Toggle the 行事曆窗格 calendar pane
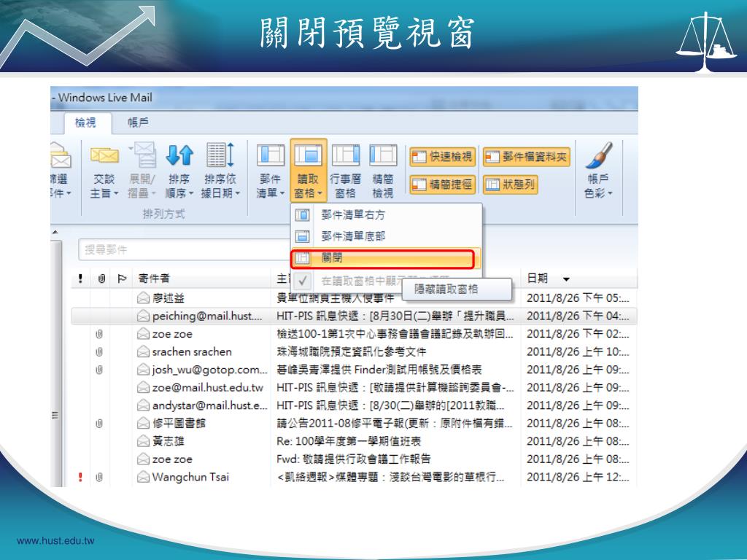Viewport: 747px width, 560px height. (x=345, y=171)
